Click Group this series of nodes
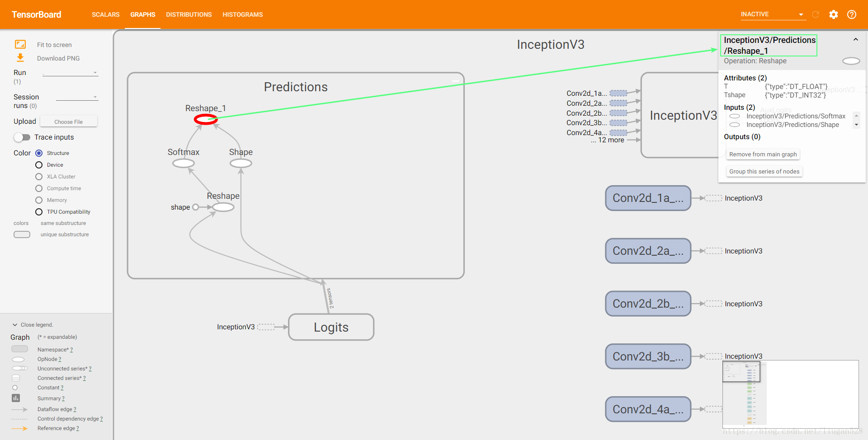Screen dimensions: 868x440 pyautogui.click(x=764, y=171)
